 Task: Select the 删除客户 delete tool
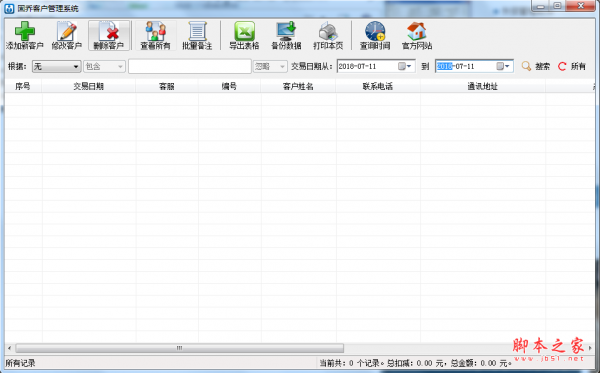click(x=109, y=36)
